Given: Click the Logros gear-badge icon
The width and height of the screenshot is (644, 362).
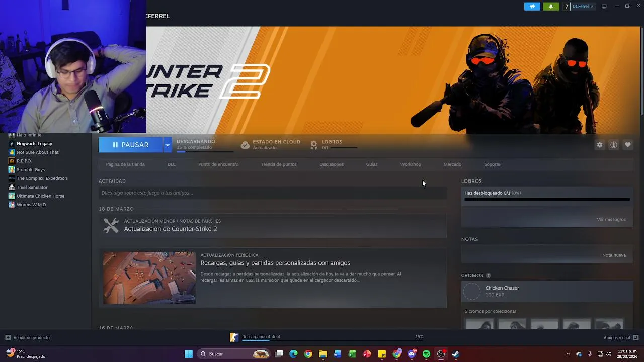Looking at the screenshot, I should click(314, 145).
